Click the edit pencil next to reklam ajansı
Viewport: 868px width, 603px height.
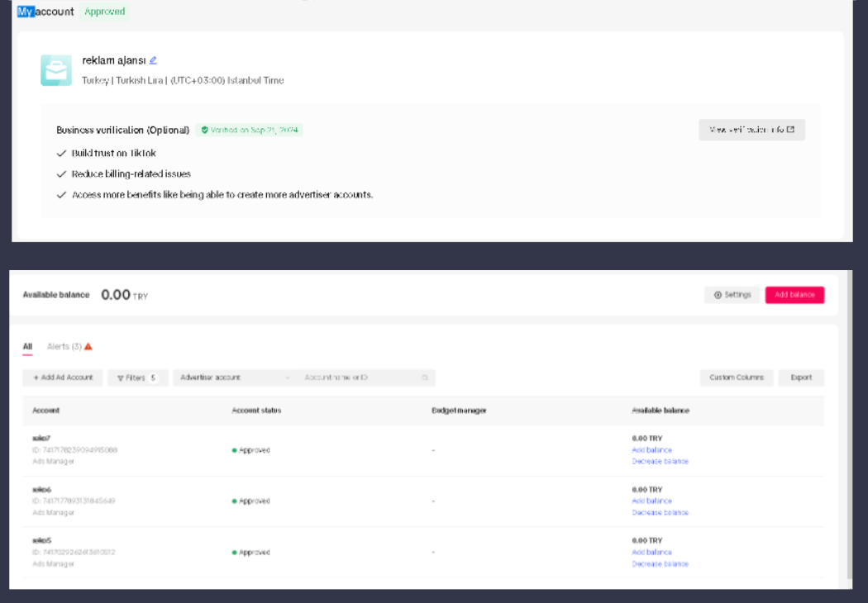(x=153, y=60)
